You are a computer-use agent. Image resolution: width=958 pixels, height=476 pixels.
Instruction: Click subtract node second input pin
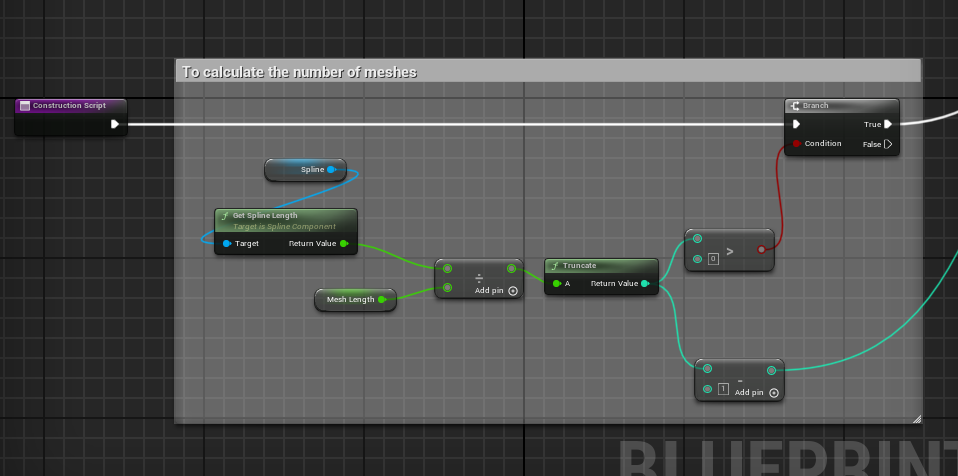point(707,389)
